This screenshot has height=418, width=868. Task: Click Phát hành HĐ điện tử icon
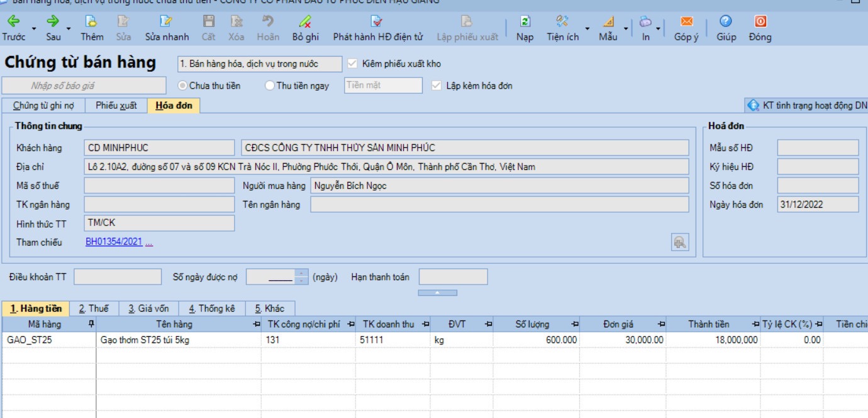pos(377,22)
